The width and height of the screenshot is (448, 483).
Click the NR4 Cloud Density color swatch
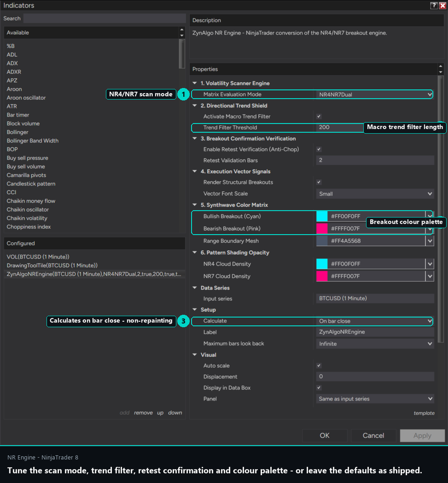point(322,264)
